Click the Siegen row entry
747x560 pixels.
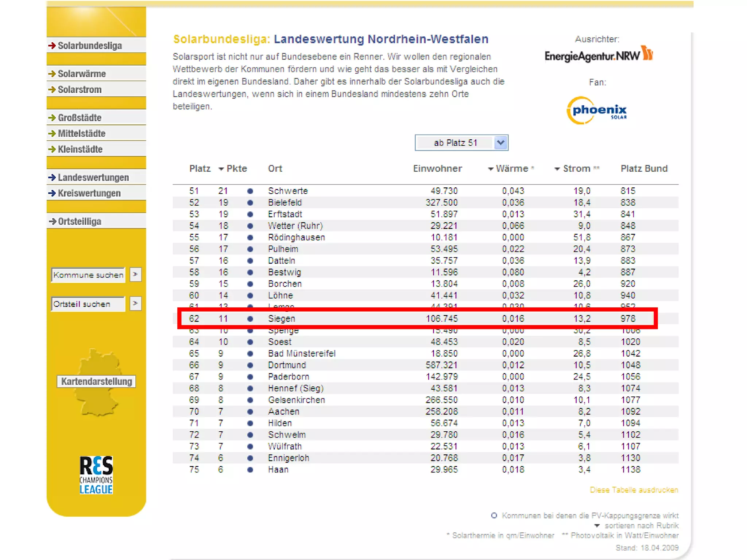pos(281,319)
